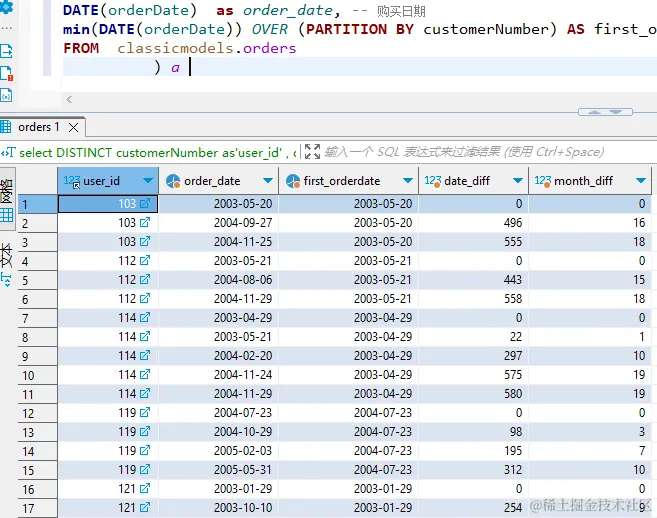
Task: Select the user_id column header
Action: (x=108, y=181)
